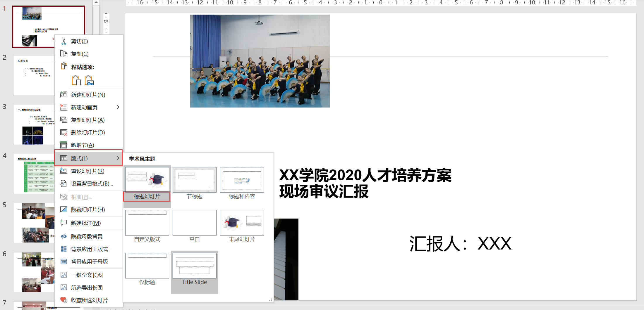
Task: Click the 隐藏母版背景 eye icon
Action: pos(63,236)
